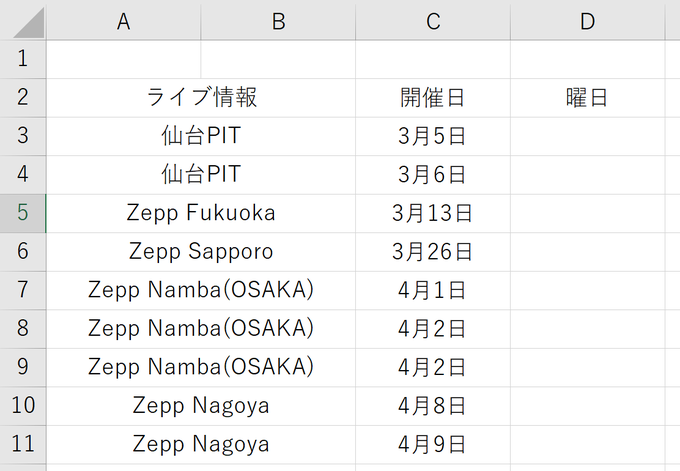680x471 pixels.
Task: Select the Zepp Sapporo cell
Action: (x=201, y=251)
